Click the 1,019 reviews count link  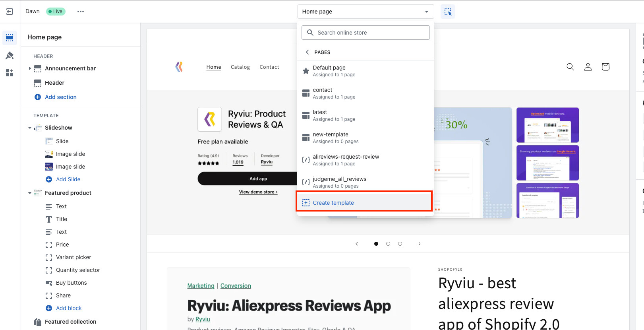(x=238, y=162)
